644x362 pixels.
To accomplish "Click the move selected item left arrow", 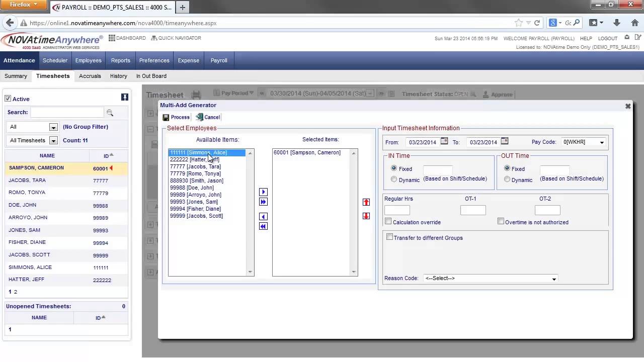I will [263, 217].
